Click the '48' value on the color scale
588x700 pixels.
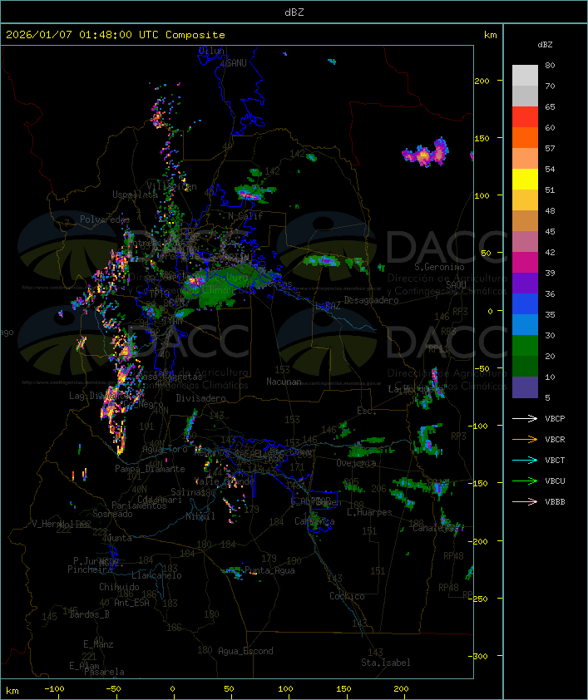(550, 210)
